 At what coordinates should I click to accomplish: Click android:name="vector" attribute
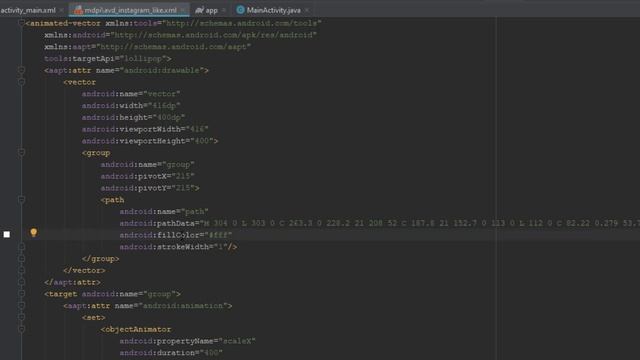pyautogui.click(x=131, y=94)
